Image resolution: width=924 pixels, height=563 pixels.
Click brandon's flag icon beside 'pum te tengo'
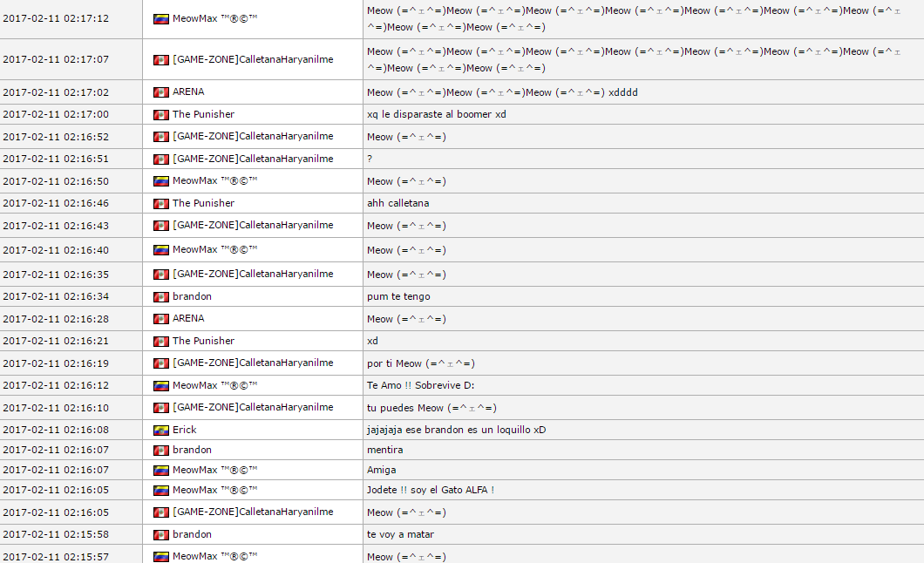tap(160, 297)
